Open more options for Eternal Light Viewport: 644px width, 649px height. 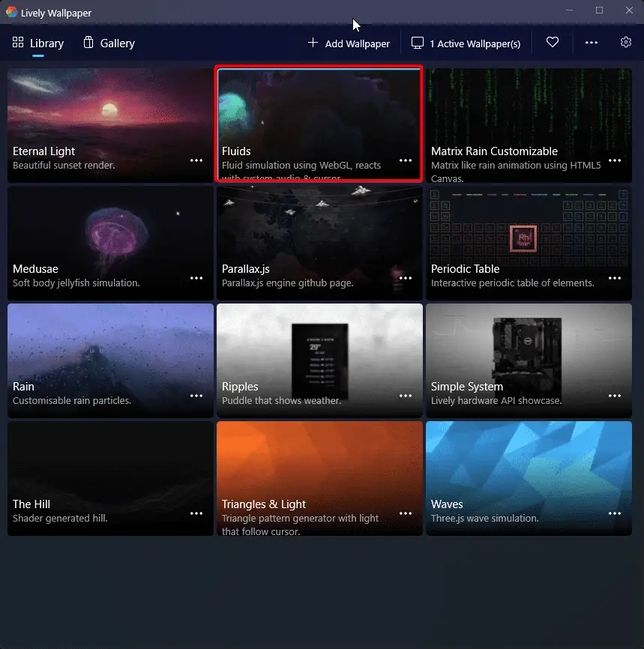196,160
